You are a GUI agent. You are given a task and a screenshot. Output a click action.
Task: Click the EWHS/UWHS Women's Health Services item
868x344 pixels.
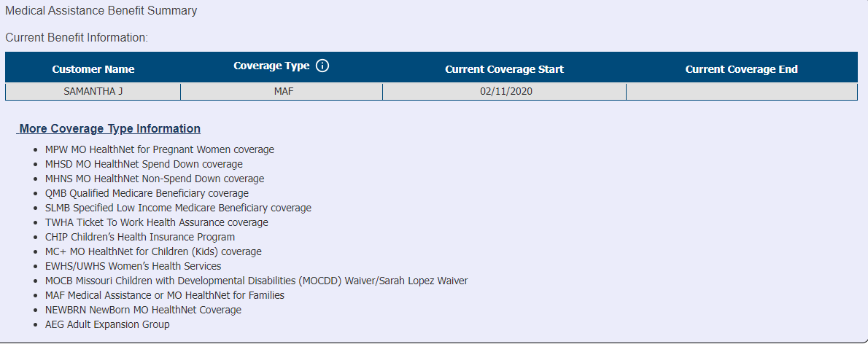pyautogui.click(x=133, y=266)
